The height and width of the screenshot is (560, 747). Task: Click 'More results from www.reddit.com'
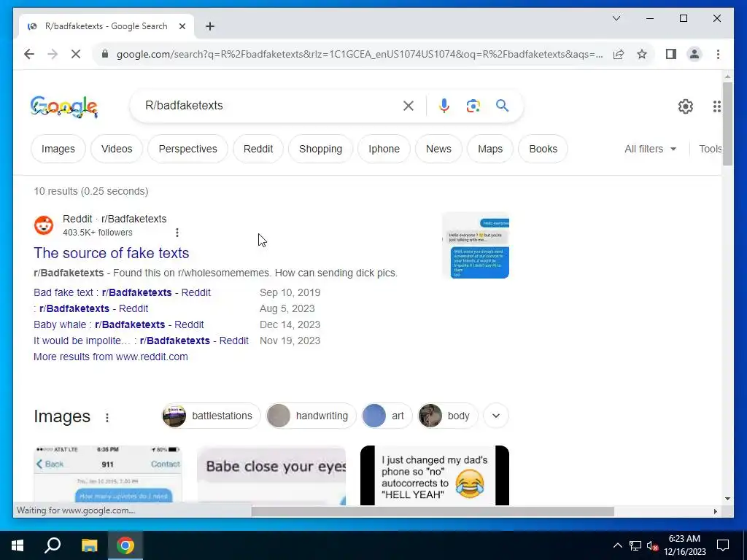coord(111,357)
